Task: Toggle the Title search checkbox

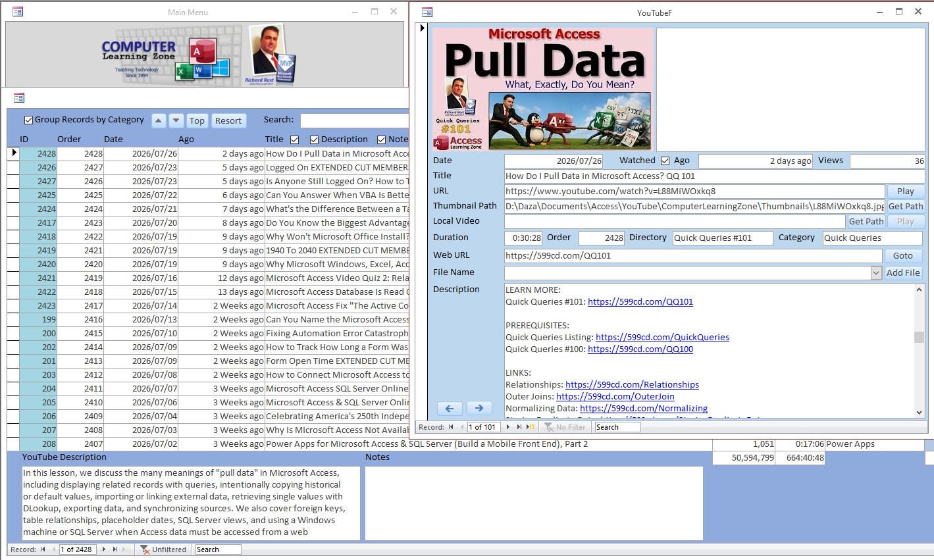Action: (x=294, y=140)
